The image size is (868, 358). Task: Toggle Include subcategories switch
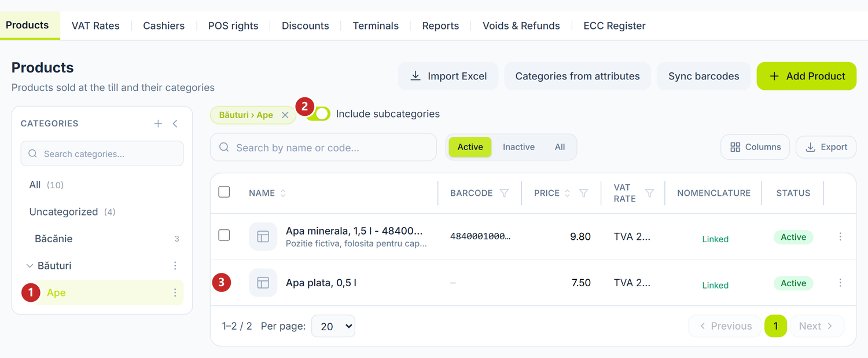pyautogui.click(x=318, y=114)
